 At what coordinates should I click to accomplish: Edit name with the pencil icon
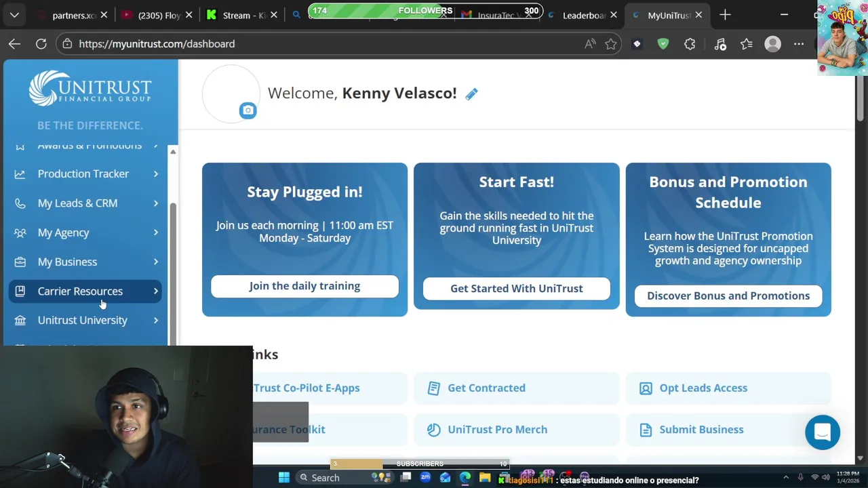coord(471,94)
